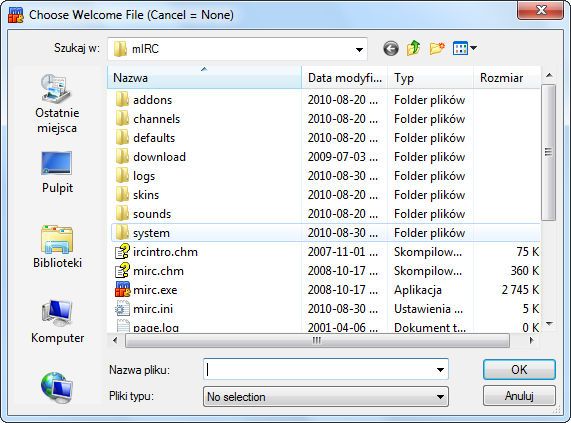The image size is (571, 423).
Task: Click the 2 745 K size of mirc.exe
Action: 520,289
